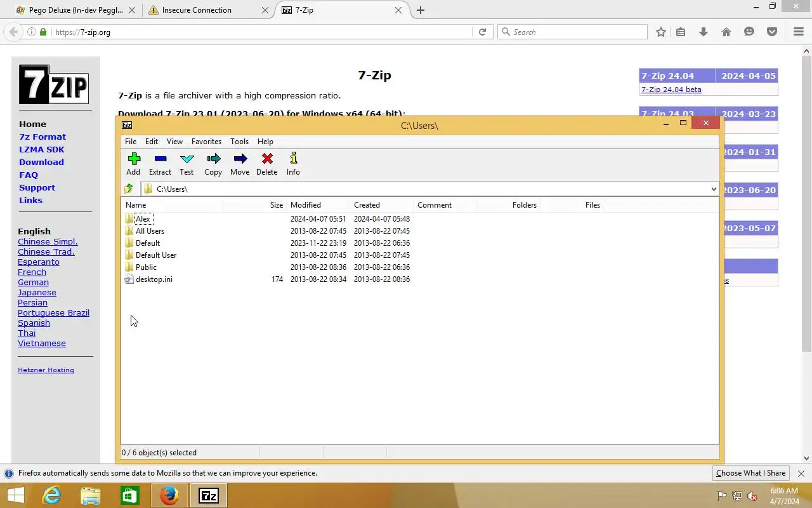
Task: Open File Explorer from the taskbar
Action: (x=91, y=495)
